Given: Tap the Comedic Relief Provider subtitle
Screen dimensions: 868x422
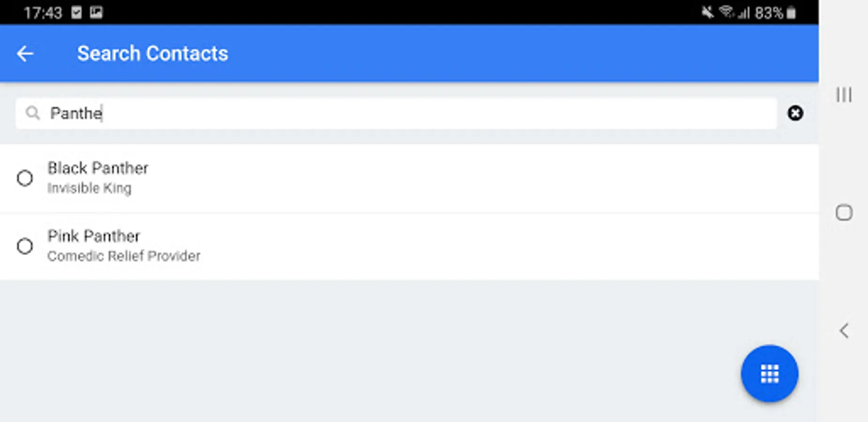Looking at the screenshot, I should (x=124, y=256).
